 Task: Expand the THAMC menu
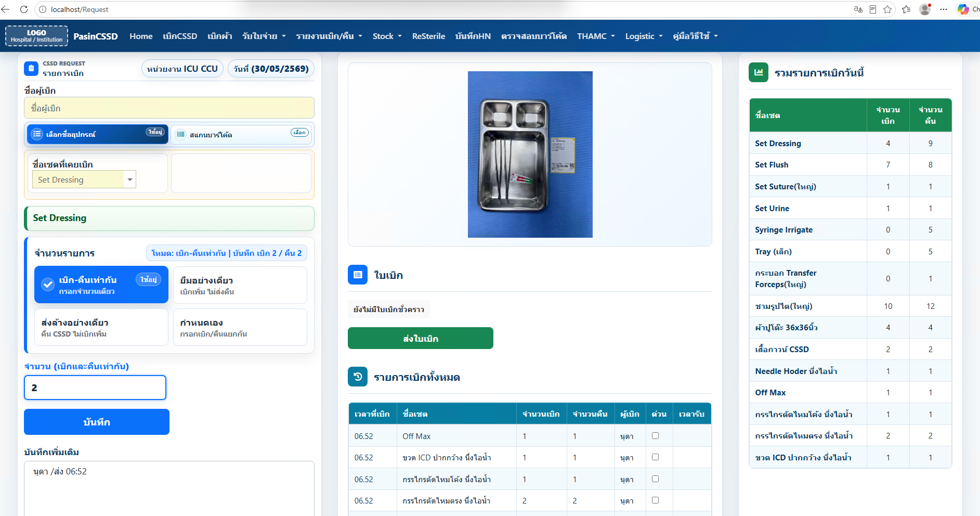(596, 36)
